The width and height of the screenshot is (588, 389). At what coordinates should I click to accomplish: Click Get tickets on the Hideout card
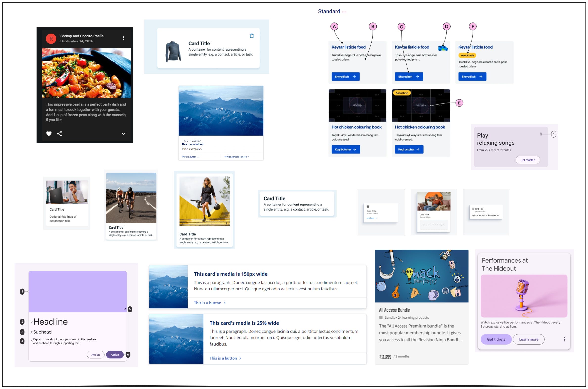496,339
